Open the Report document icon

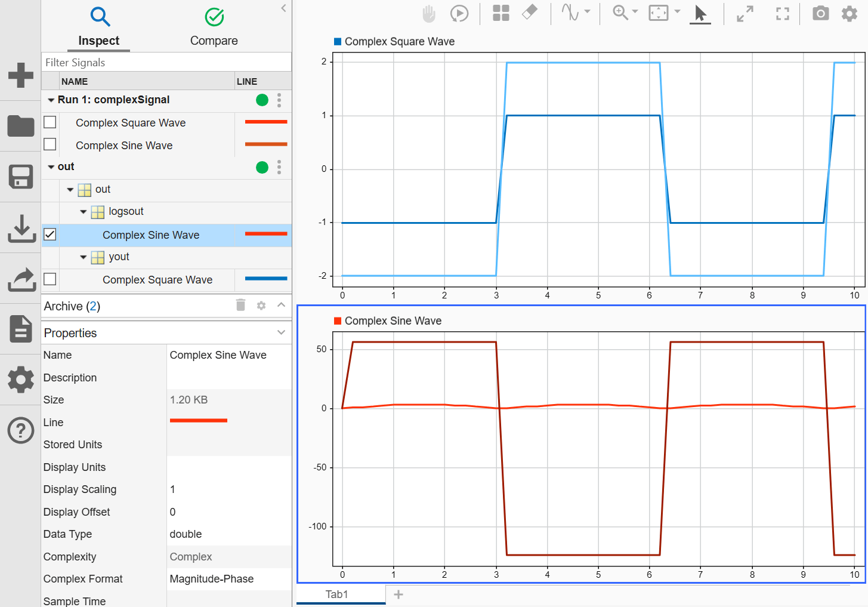(21, 329)
